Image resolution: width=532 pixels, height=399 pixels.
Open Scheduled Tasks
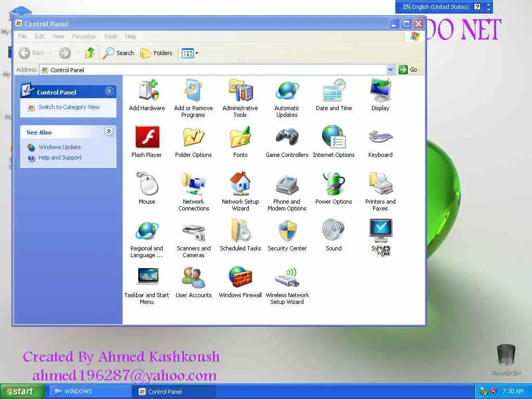tap(240, 235)
